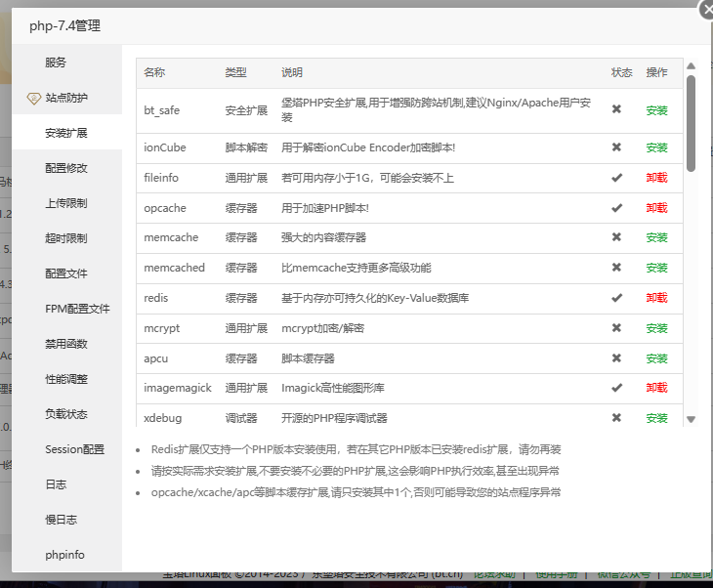Viewport: 713px width, 588px height.
Task: Click the X status icon for memcached
Action: (x=616, y=268)
